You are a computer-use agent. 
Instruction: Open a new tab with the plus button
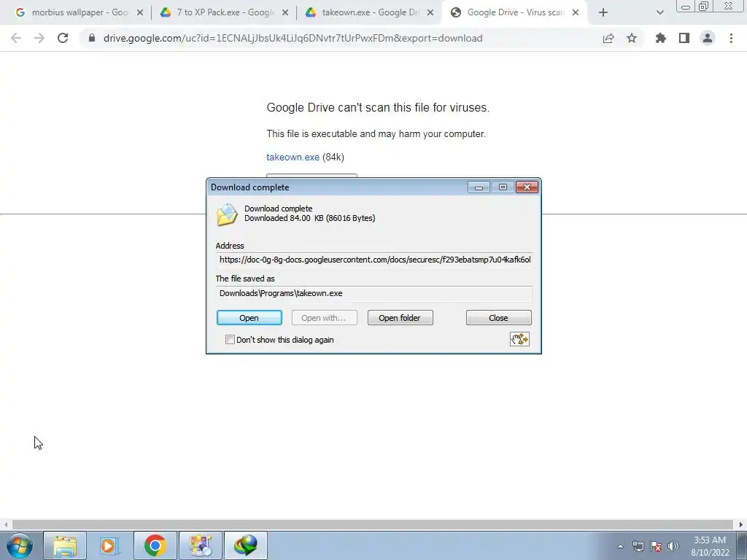603,13
